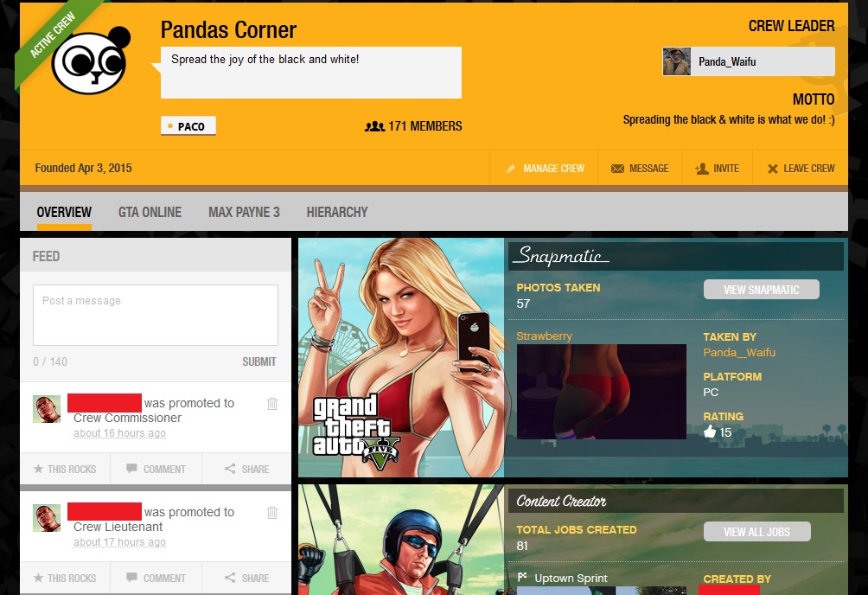The height and width of the screenshot is (595, 868).
Task: Click the motto 'Spreading the black & white' text
Action: [x=729, y=119]
